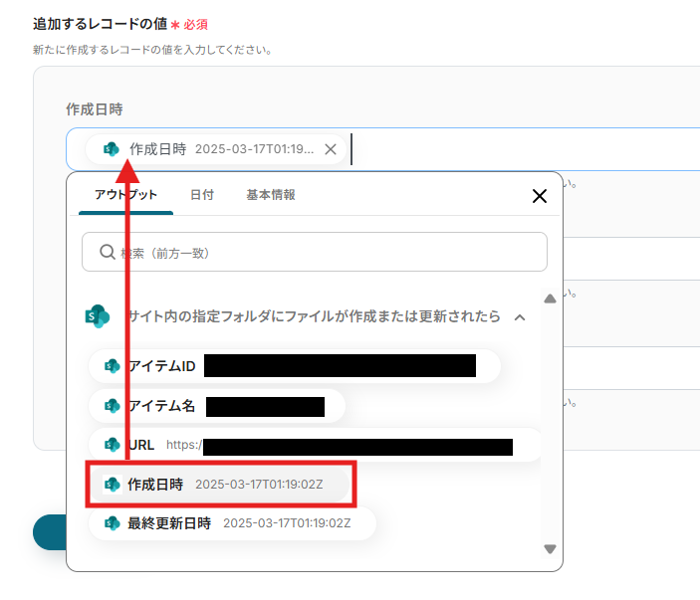This screenshot has height=600, width=700.
Task: Click the 追加するレコードの値 heading
Action: click(100, 24)
